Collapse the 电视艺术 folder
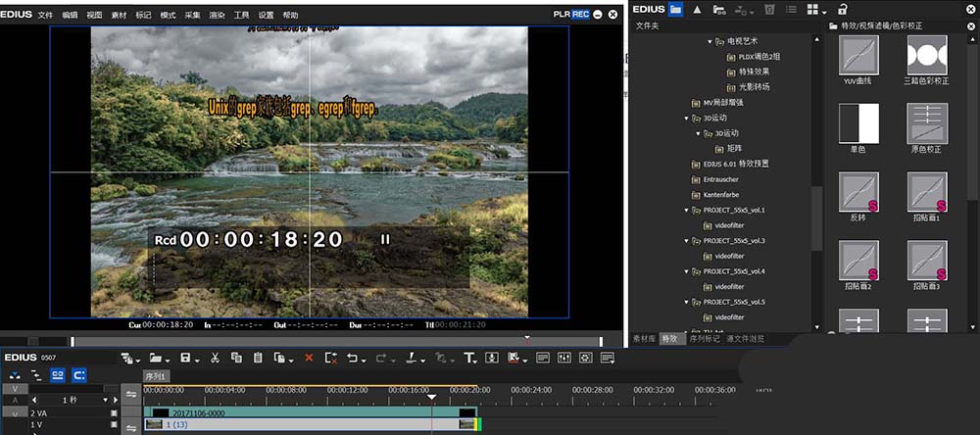 coord(710,41)
